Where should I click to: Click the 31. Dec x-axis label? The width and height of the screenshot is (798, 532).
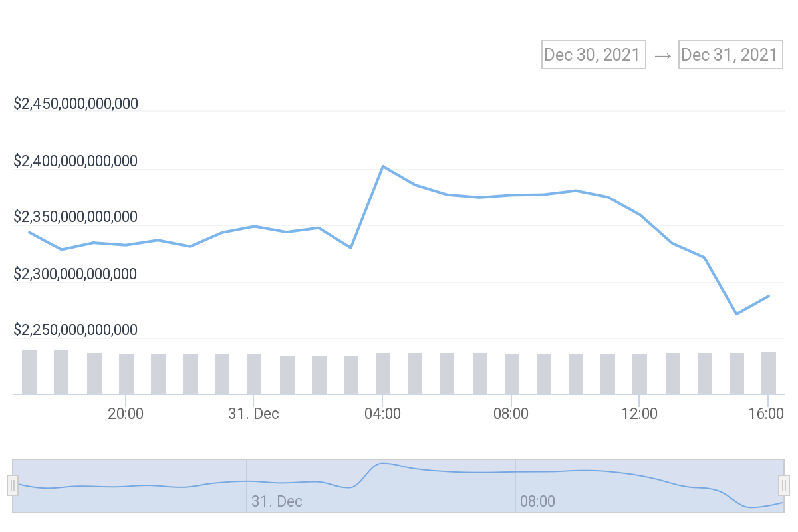click(253, 414)
